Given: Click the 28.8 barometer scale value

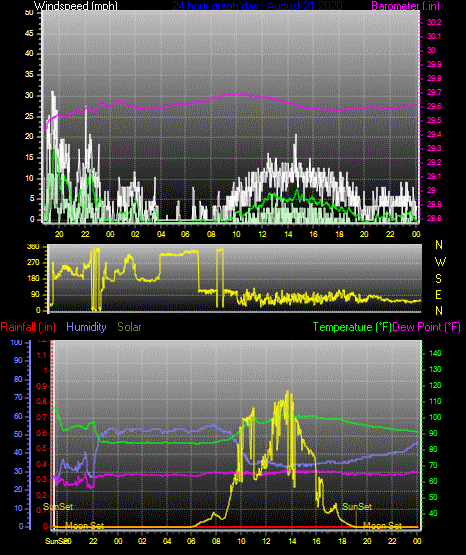Looking at the screenshot, I should click(434, 218).
